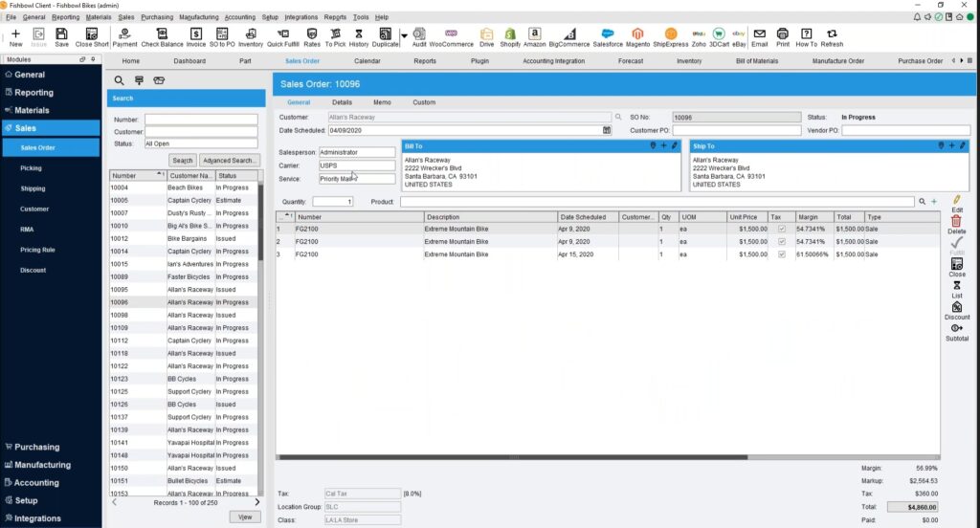
Task: Uncheck the Tax checkbox on line 2
Action: point(782,242)
